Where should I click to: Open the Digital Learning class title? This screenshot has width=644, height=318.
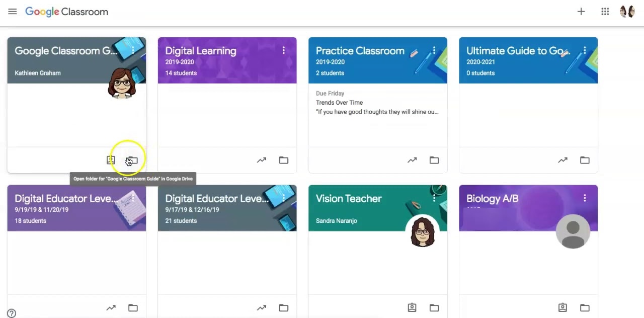pos(200,51)
